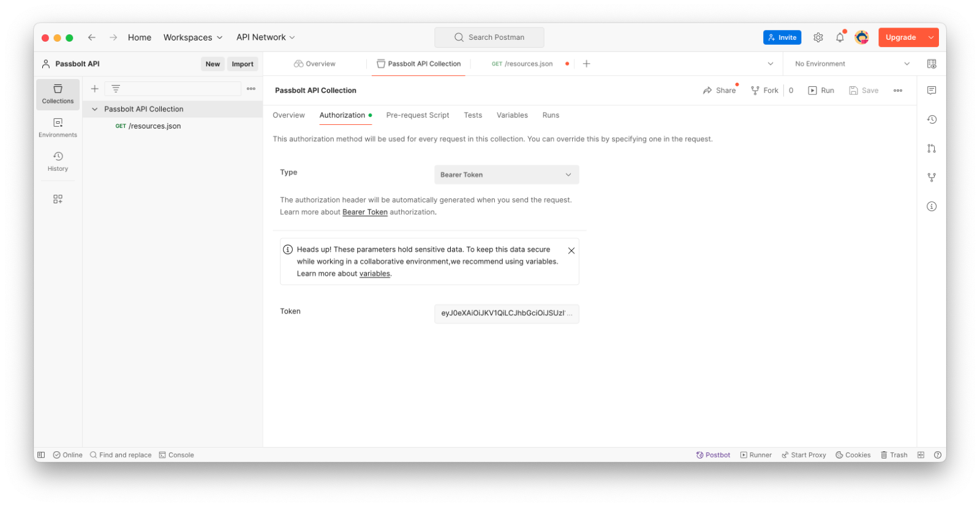
Task: Open the Overview request tab
Action: point(315,64)
